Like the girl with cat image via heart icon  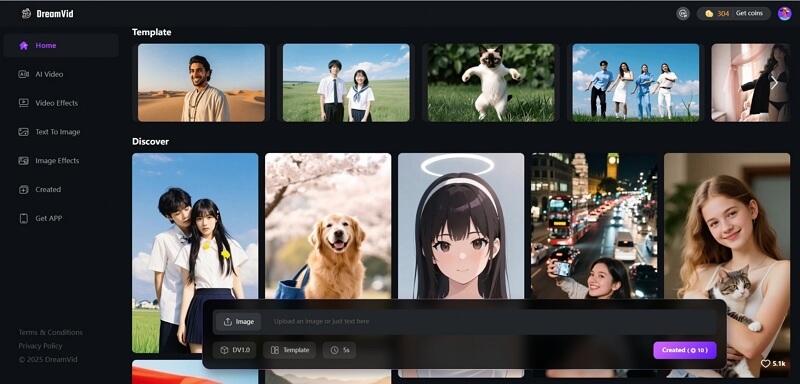(x=765, y=364)
